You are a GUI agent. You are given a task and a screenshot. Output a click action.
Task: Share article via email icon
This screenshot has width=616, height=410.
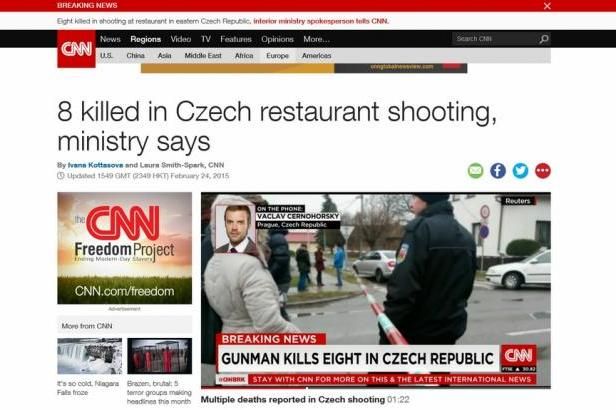pyautogui.click(x=475, y=171)
